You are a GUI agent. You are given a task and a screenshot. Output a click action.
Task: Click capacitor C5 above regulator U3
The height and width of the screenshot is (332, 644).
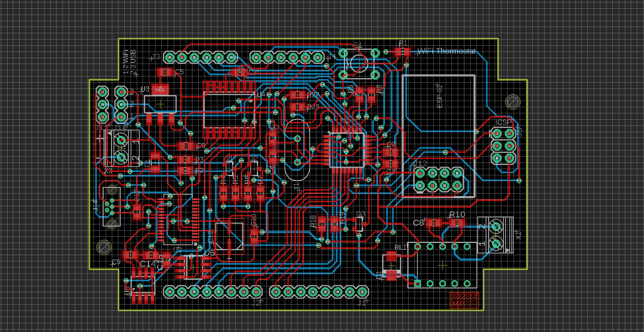(x=164, y=72)
